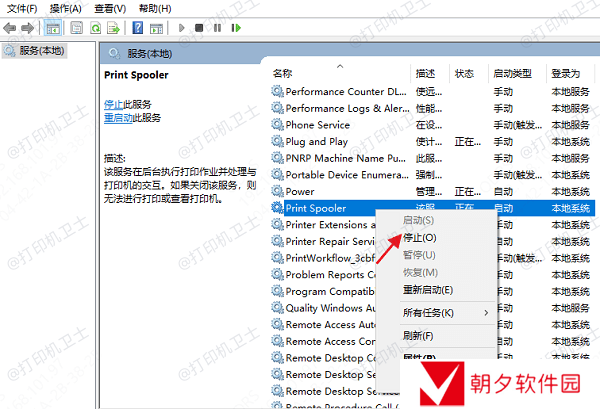600x409 pixels.
Task: Click the 重启动 link for this service
Action: [118, 117]
